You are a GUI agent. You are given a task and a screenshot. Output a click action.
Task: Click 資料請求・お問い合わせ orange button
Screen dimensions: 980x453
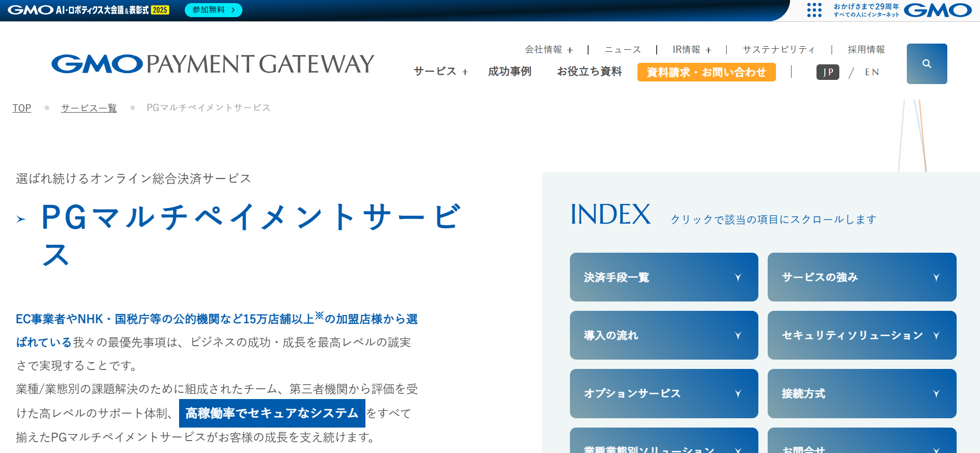(706, 72)
